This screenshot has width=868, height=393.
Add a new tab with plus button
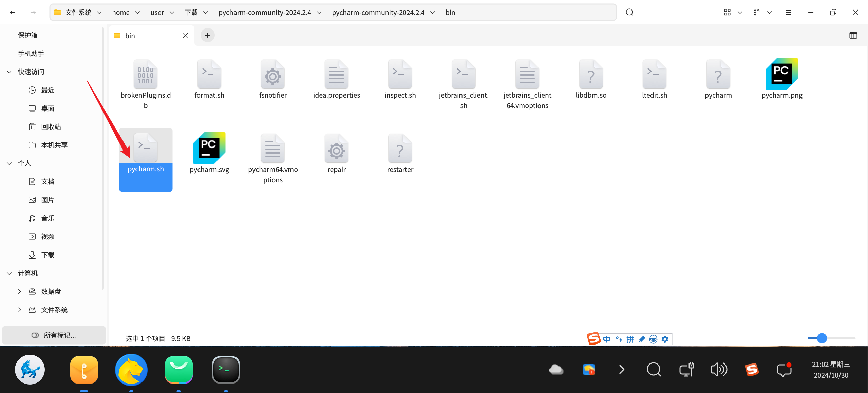[x=207, y=36]
